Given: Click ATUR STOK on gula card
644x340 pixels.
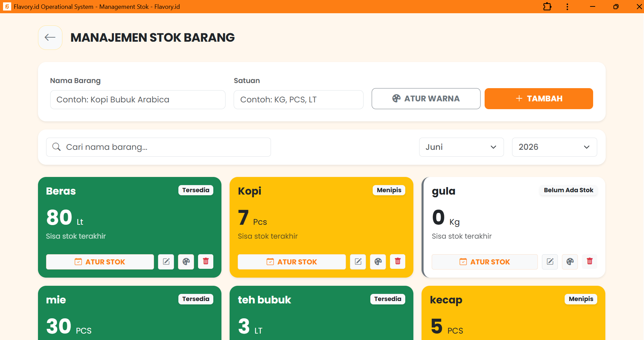Looking at the screenshot, I should point(485,262).
